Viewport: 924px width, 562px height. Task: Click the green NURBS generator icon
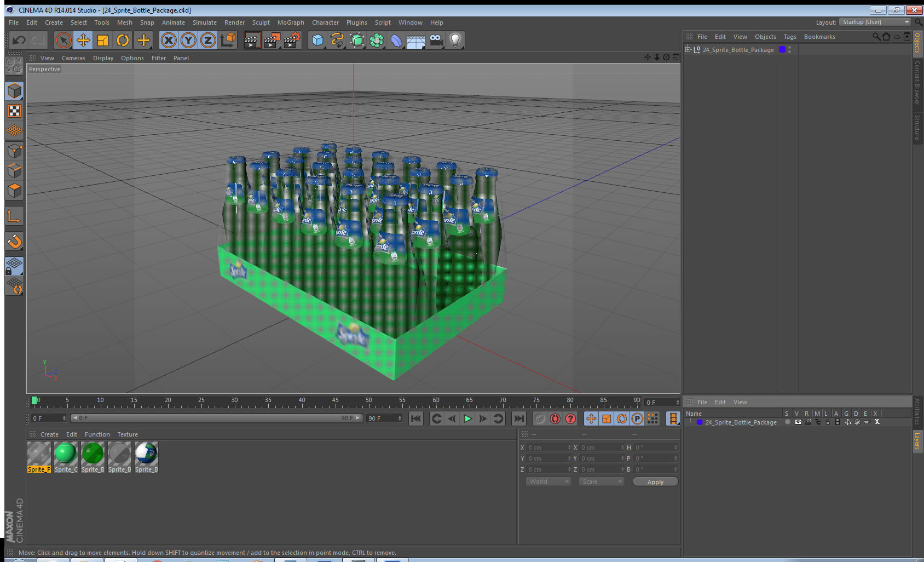pyautogui.click(x=357, y=40)
